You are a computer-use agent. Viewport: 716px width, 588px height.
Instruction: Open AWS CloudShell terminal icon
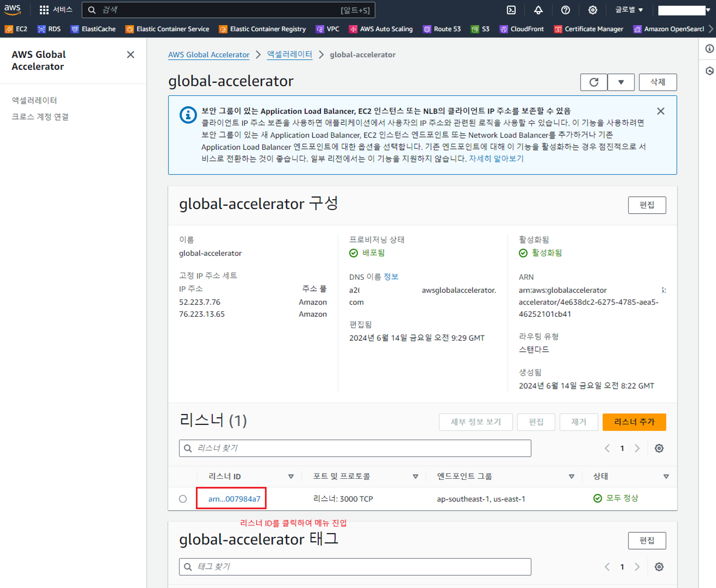coord(511,10)
